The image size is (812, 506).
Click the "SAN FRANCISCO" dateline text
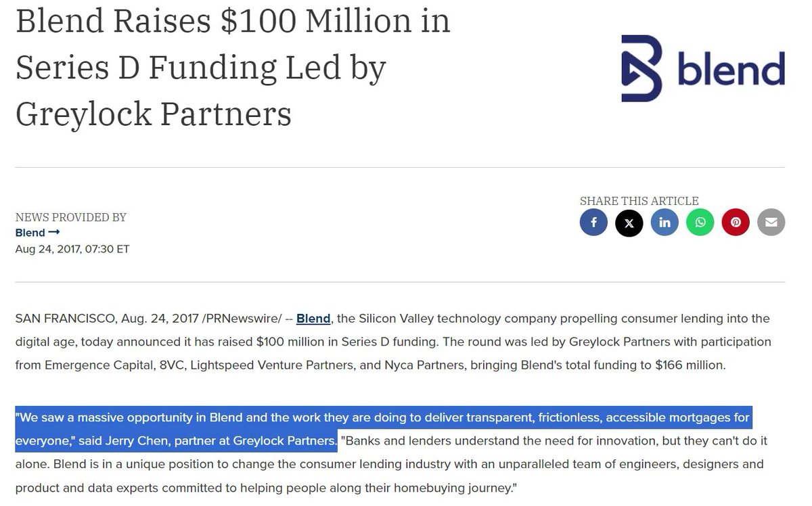(x=66, y=318)
